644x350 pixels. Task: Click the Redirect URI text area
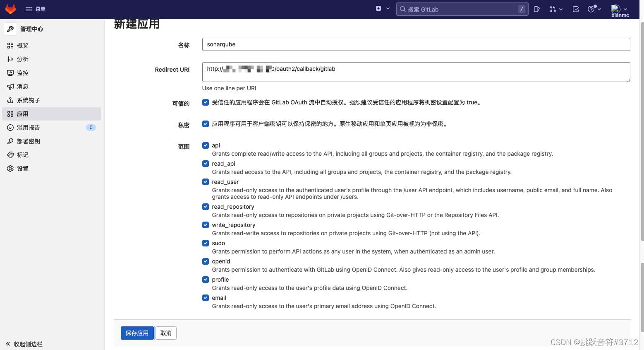(416, 72)
